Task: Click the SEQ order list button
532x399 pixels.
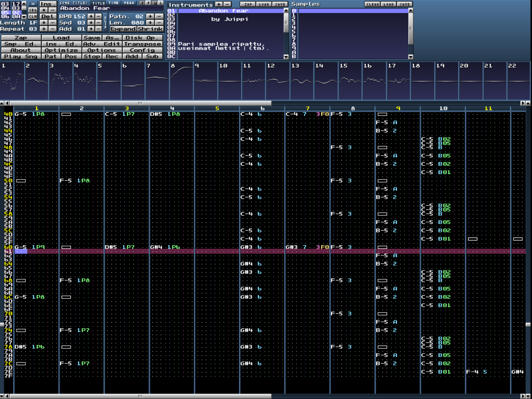Action: [33, 10]
